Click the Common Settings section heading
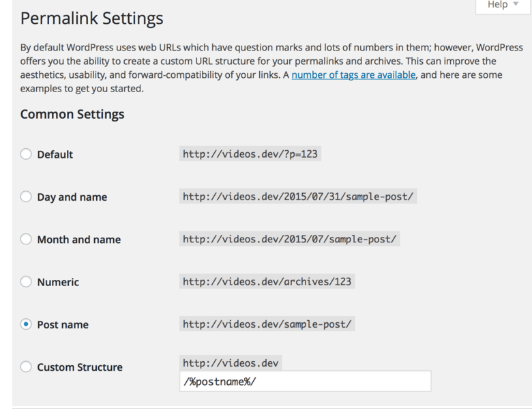Viewport: 532px width, 411px height. [x=72, y=114]
